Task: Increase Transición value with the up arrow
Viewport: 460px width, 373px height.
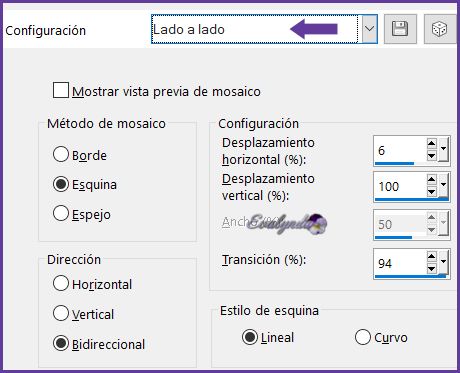Action: tap(431, 256)
